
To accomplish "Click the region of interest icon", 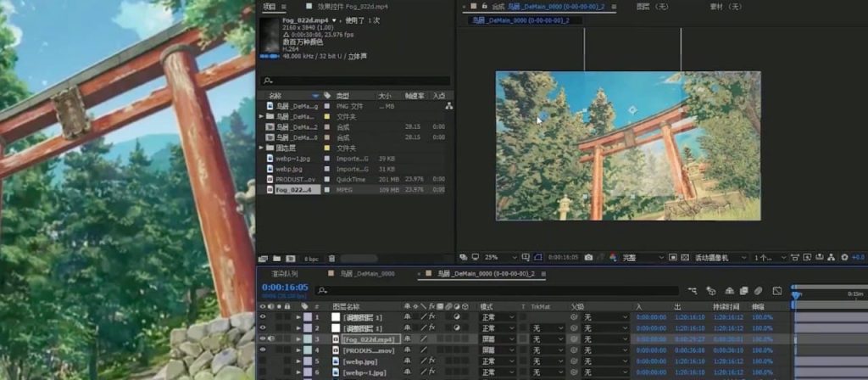I will tap(673, 258).
